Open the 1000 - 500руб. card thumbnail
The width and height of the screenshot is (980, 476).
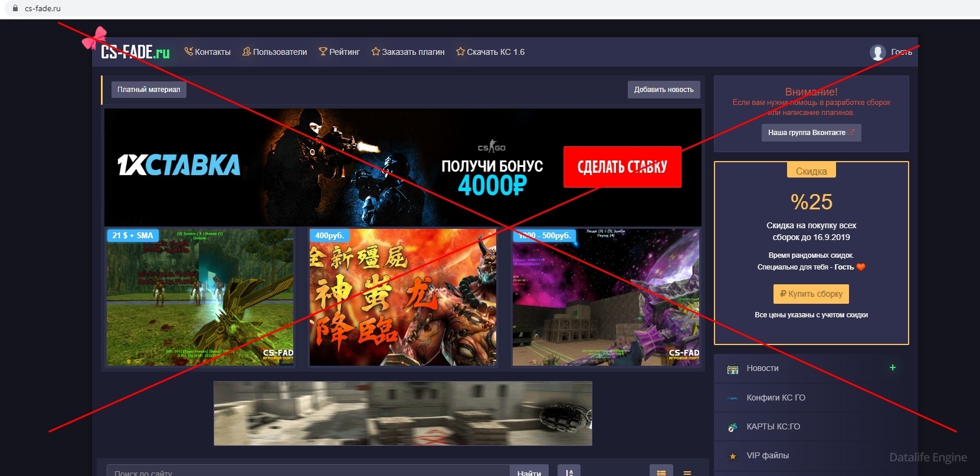606,297
